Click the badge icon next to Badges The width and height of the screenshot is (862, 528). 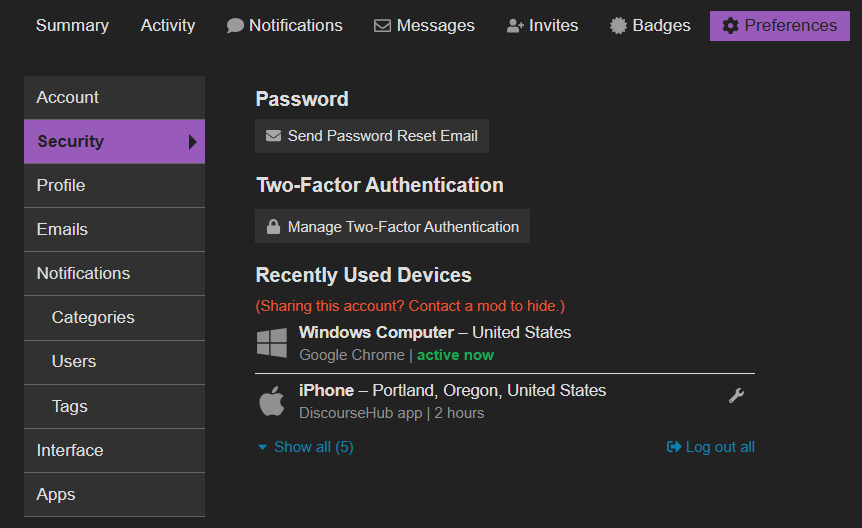click(x=619, y=26)
